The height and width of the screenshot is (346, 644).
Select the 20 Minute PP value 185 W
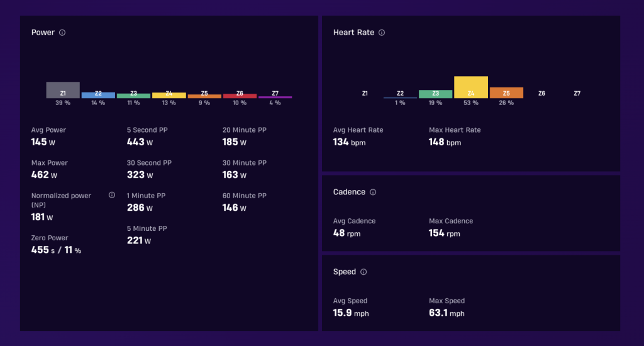(235, 142)
